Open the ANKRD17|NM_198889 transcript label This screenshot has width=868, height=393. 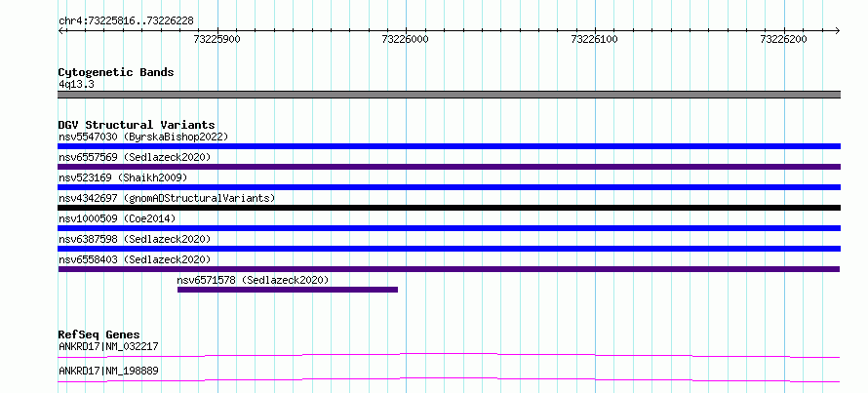(108, 371)
